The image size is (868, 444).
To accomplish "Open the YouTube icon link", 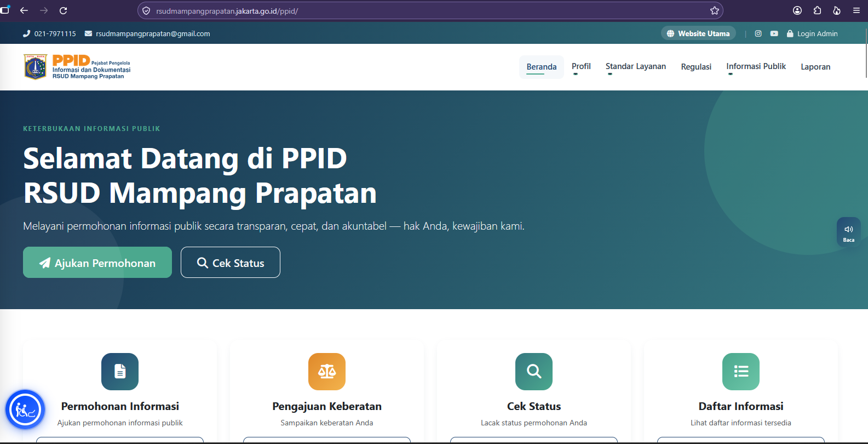I will [x=774, y=33].
